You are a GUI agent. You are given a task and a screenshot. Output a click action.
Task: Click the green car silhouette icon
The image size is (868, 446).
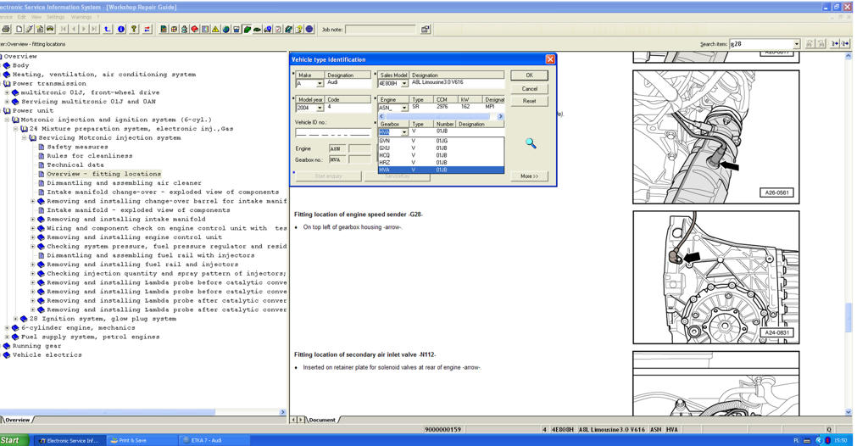pyautogui.click(x=258, y=29)
